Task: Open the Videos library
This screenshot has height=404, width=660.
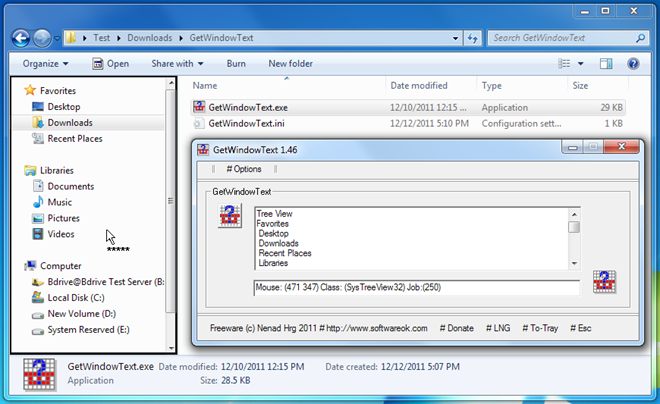Action: coord(61,234)
